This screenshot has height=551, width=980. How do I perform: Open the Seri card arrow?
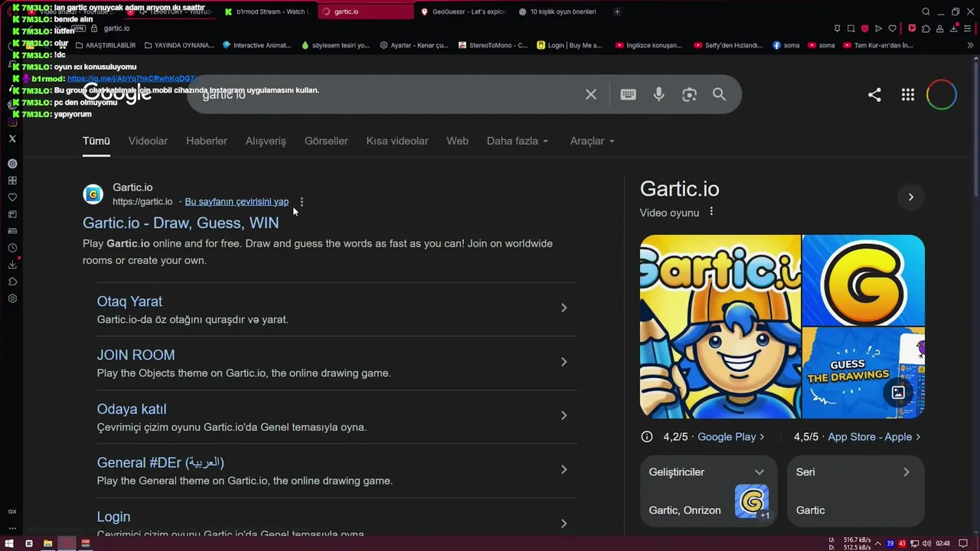(x=906, y=472)
